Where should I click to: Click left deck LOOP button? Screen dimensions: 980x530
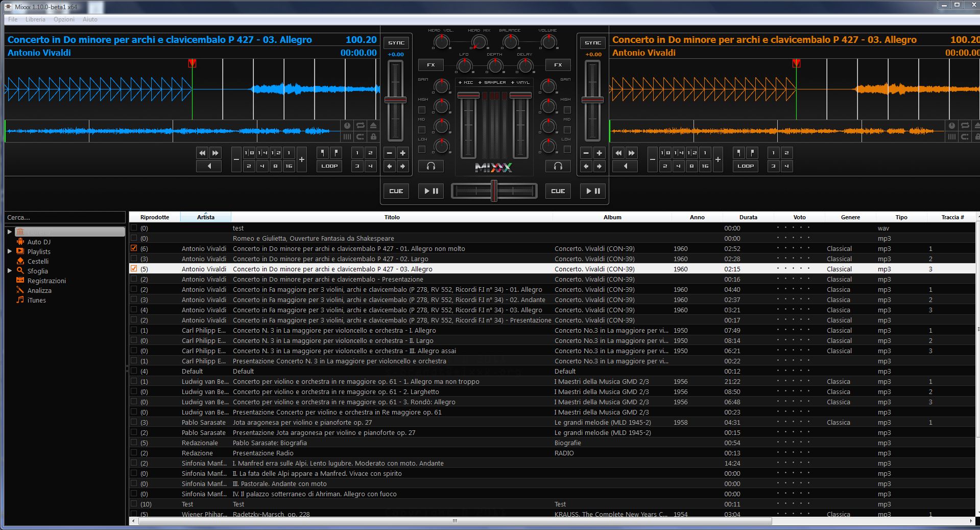(329, 166)
